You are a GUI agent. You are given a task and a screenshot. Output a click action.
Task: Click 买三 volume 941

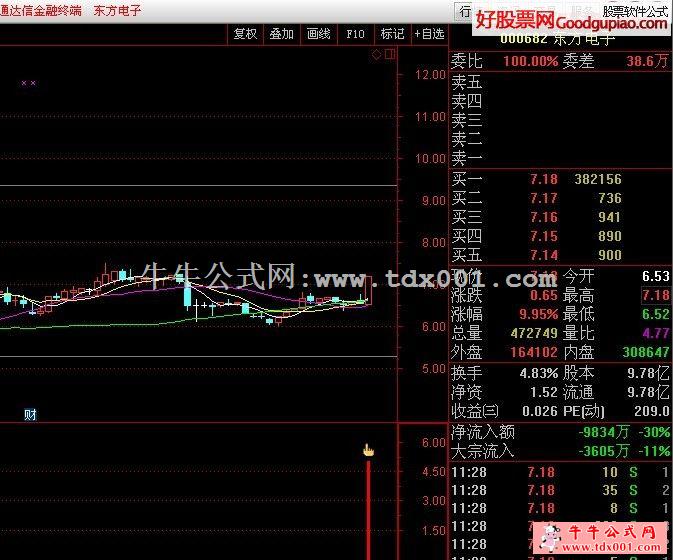click(609, 217)
